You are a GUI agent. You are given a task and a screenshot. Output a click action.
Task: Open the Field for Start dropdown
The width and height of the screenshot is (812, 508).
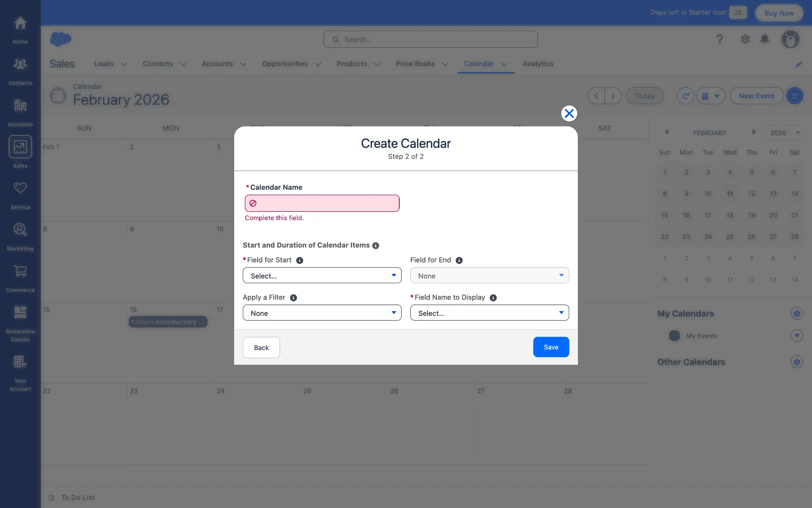click(x=322, y=276)
